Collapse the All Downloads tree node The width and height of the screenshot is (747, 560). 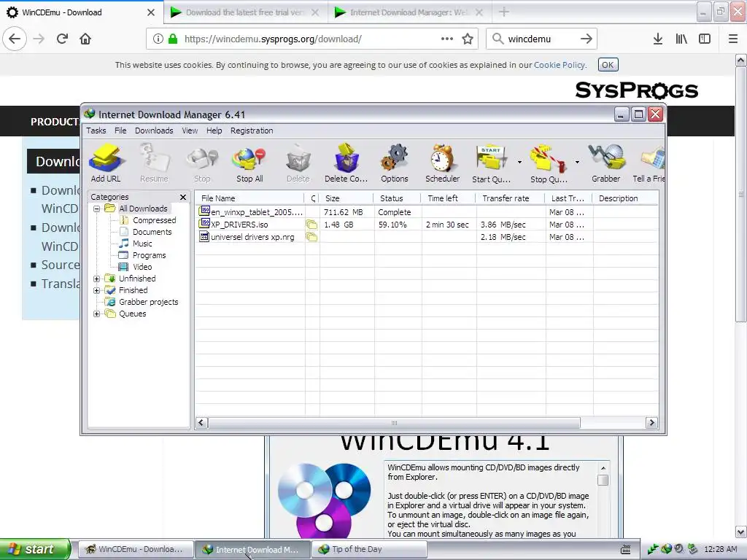point(97,209)
